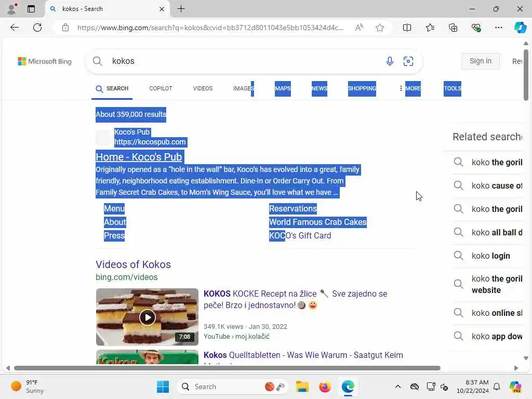Toggle split screen icon

point(407,28)
